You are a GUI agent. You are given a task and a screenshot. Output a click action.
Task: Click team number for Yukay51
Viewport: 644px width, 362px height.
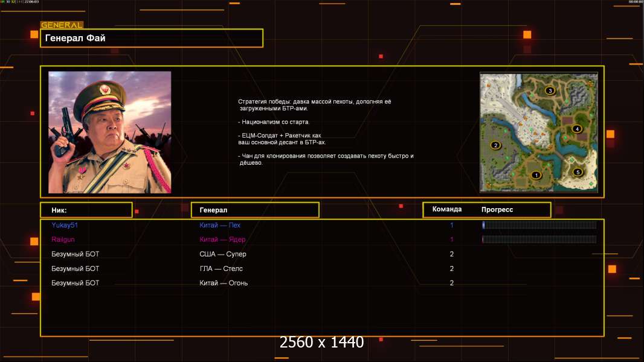tap(451, 225)
